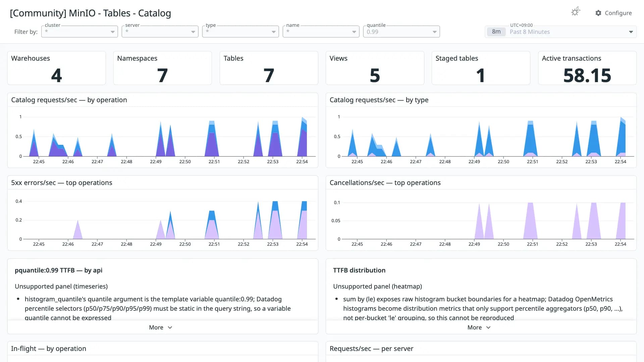Click the TTFB distribution heading
The width and height of the screenshot is (644, 362).
(359, 270)
